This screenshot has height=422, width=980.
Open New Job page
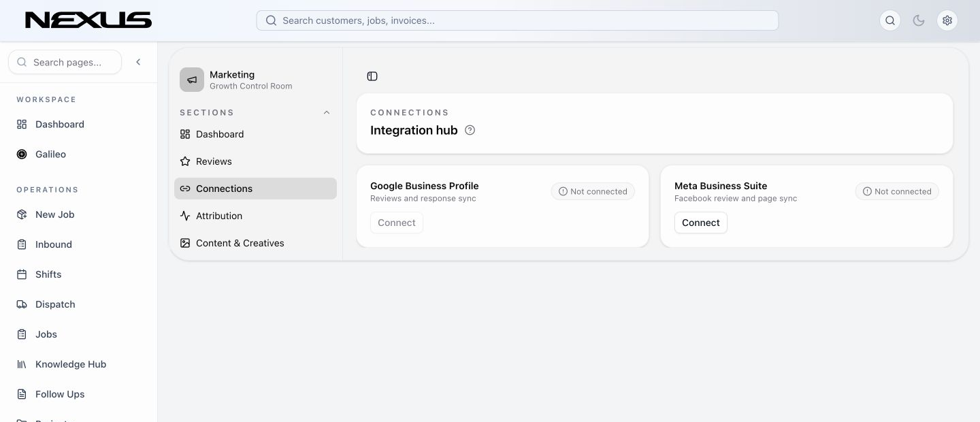pyautogui.click(x=78, y=214)
